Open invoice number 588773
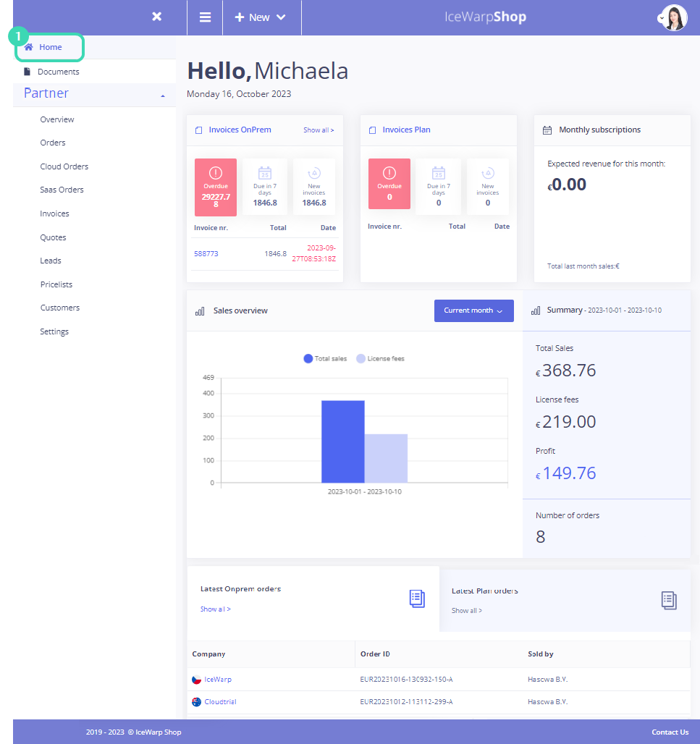Viewport: 700px width, 744px height. point(206,254)
